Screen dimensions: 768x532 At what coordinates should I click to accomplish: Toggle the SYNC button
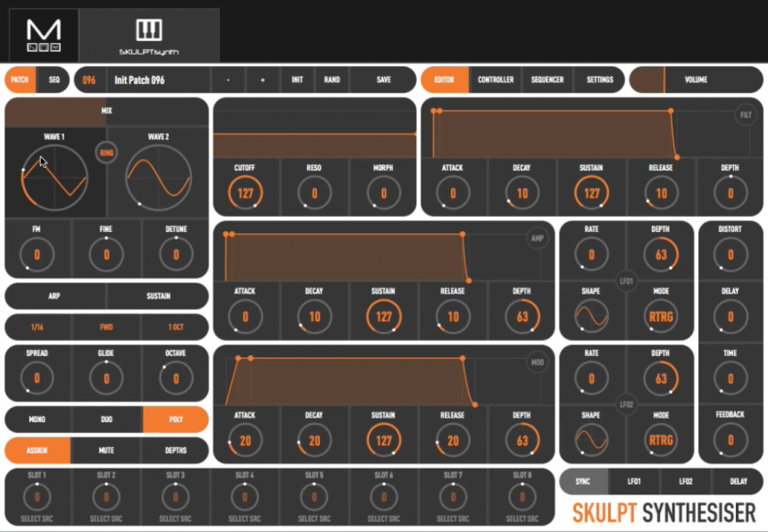tap(583, 482)
